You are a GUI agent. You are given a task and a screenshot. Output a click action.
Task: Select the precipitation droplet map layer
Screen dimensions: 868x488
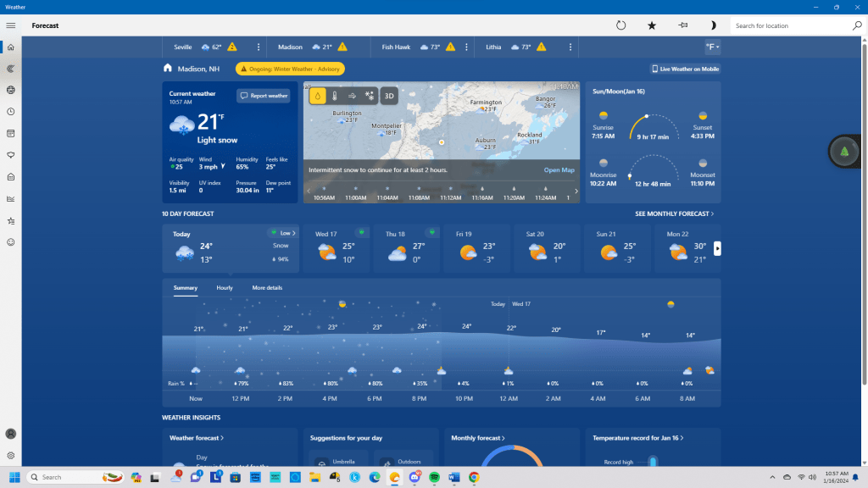click(317, 96)
